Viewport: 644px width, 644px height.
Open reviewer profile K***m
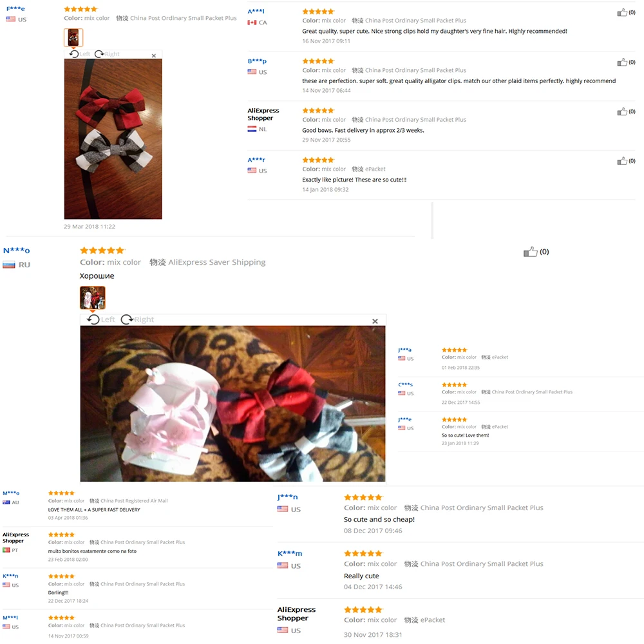290,553
